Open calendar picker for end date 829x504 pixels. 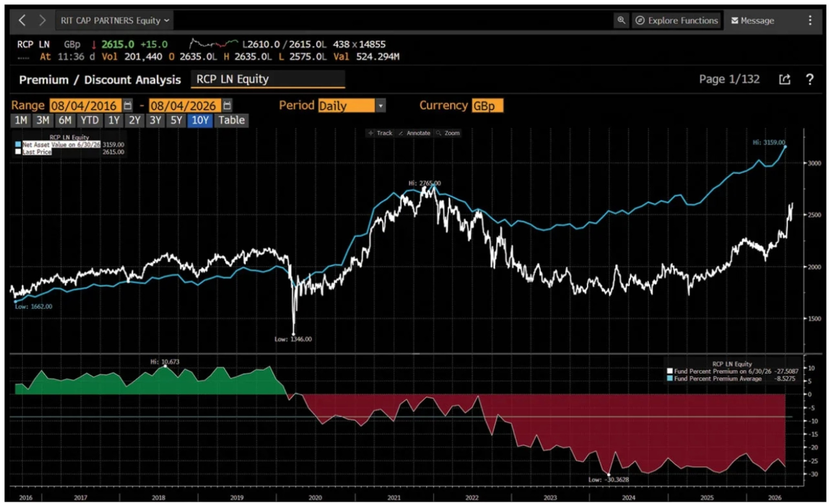(x=227, y=106)
